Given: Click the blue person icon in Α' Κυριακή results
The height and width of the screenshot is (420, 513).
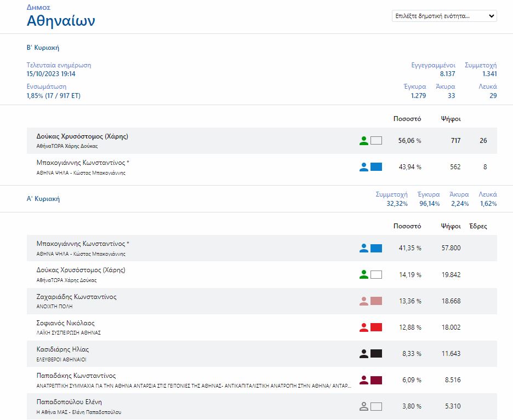Looking at the screenshot, I should (363, 248).
